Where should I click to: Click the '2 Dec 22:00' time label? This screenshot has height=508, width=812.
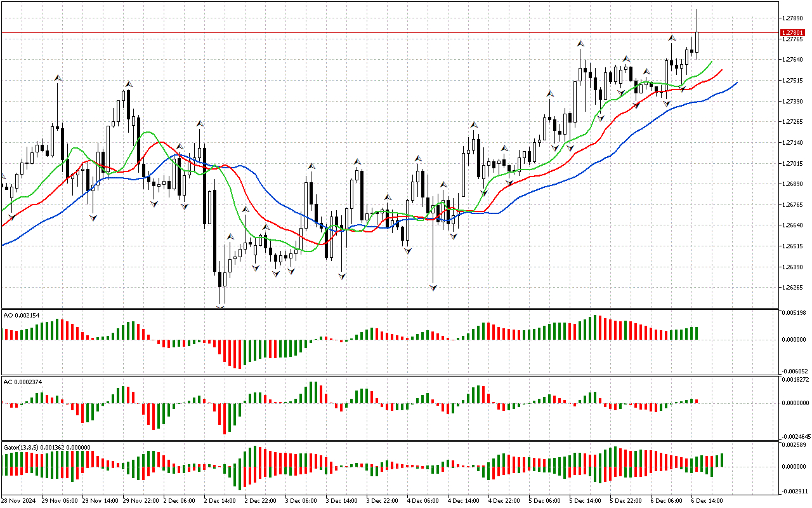pyautogui.click(x=261, y=500)
